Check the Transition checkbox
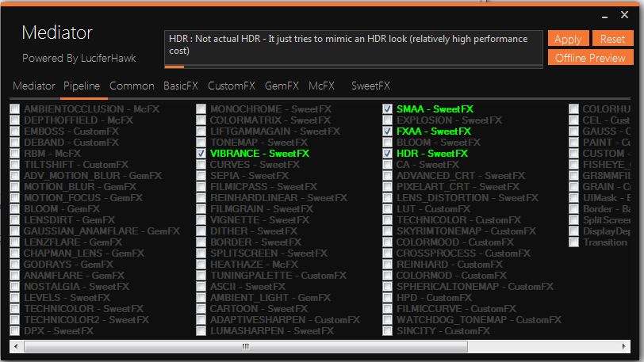Viewport: 644px width, 362px height. click(x=573, y=242)
